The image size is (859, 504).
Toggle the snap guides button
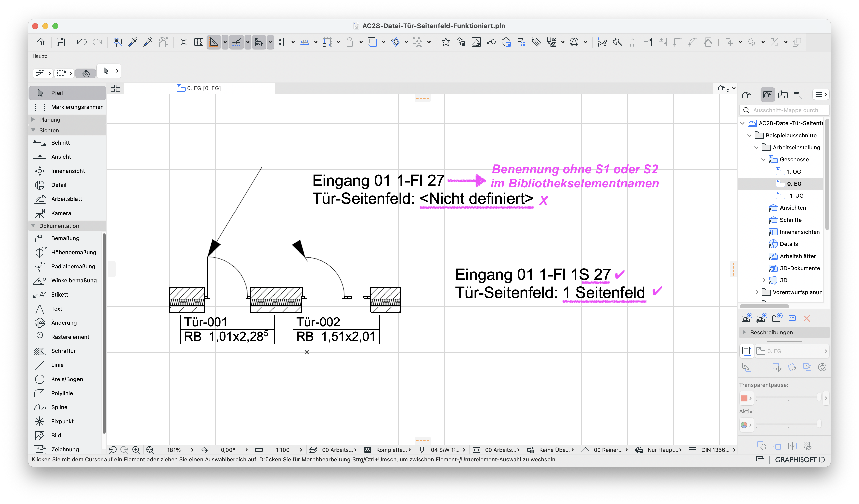(236, 42)
